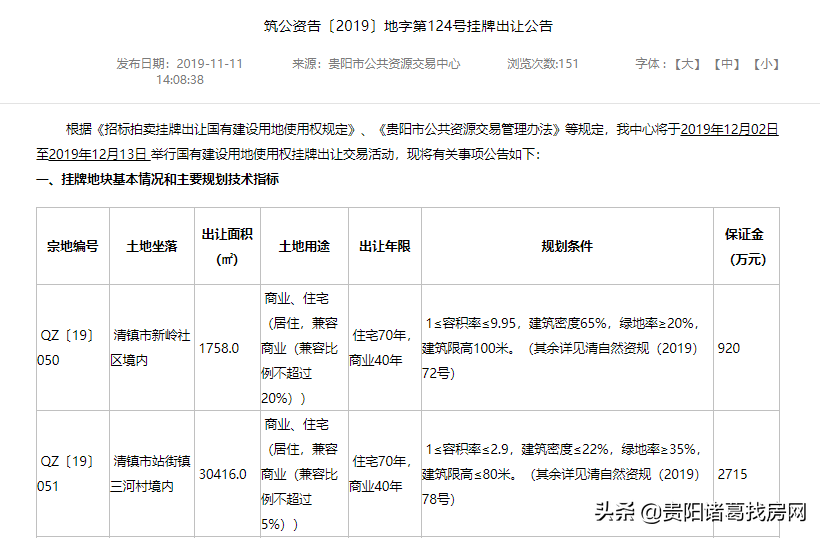The width and height of the screenshot is (823, 538).
Task: Click the 宗地编号 column header
Action: click(x=72, y=246)
